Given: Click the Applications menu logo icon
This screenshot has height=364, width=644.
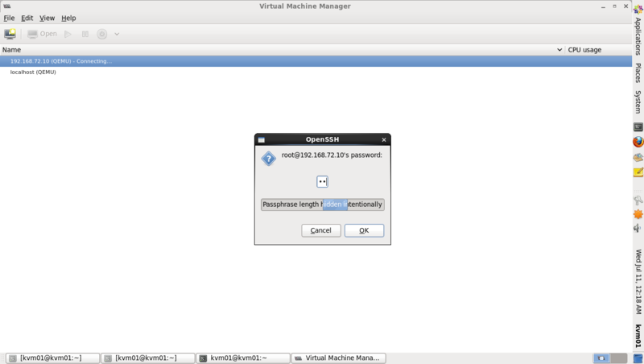Looking at the screenshot, I should tap(638, 9).
